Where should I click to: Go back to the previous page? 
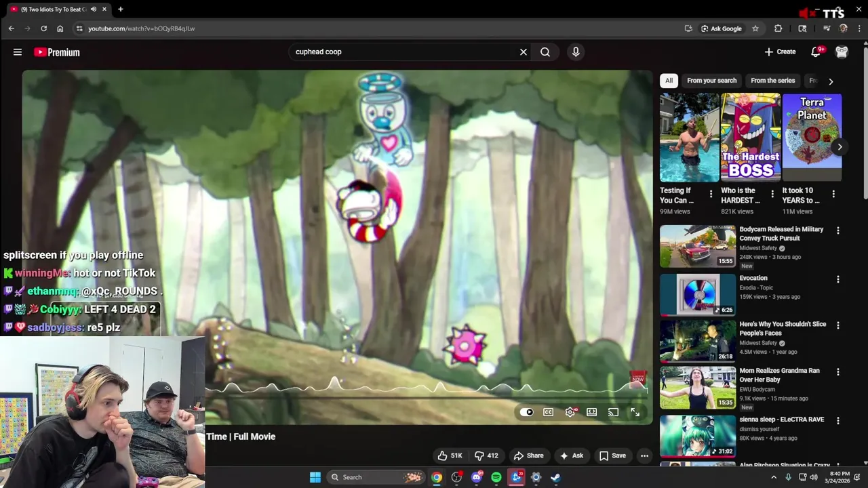tap(12, 28)
